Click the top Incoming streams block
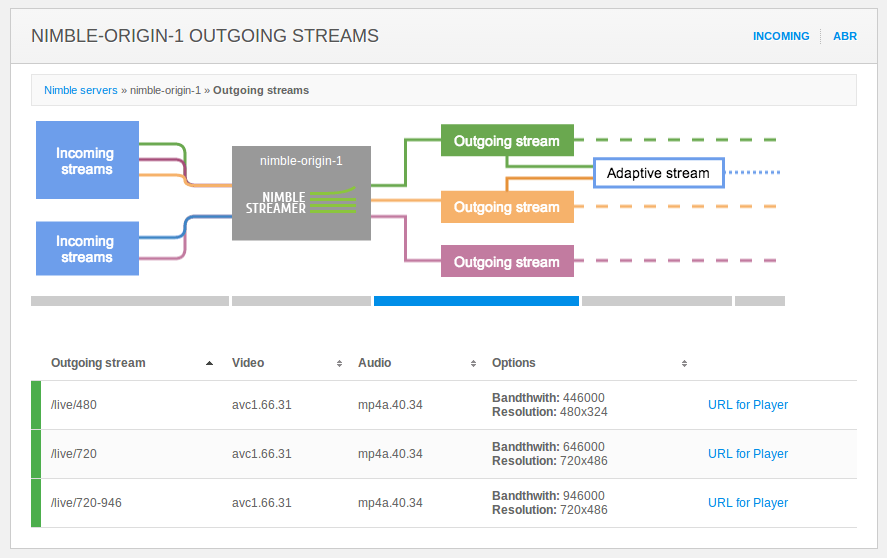Image resolution: width=887 pixels, height=558 pixels. coord(85,161)
